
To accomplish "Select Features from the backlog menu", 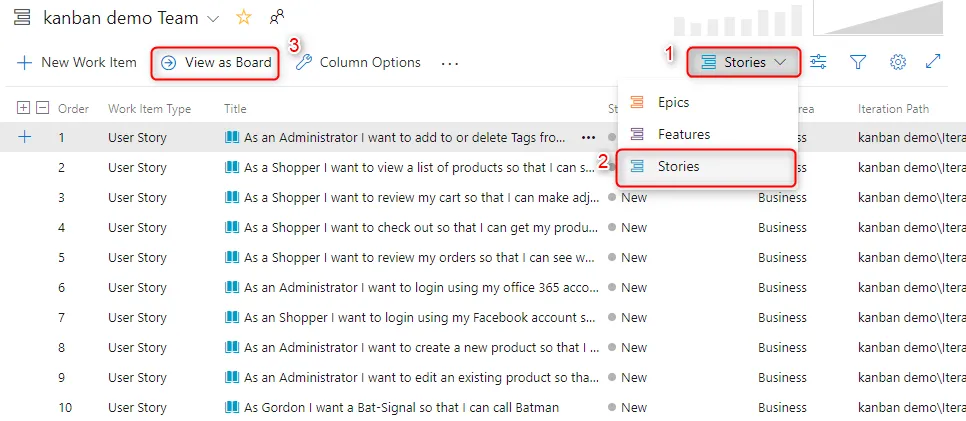I will click(683, 134).
